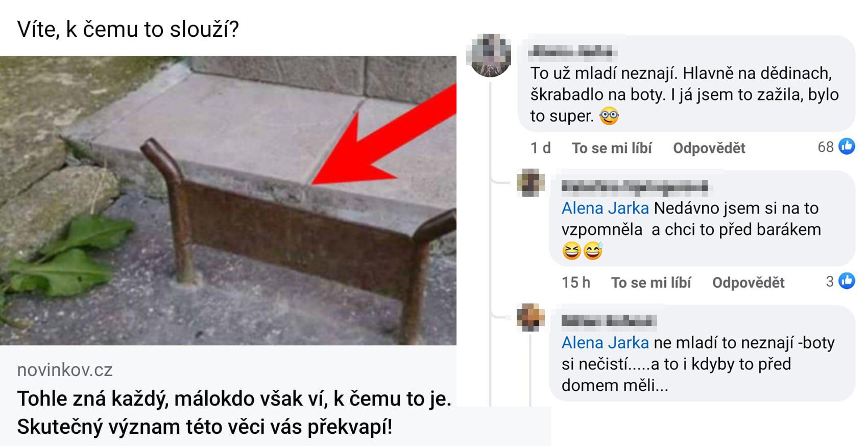Click the surprised emoji in first comment

(x=609, y=116)
